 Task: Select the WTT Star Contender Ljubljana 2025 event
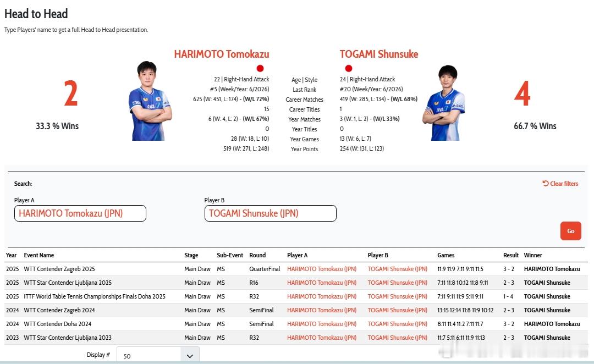point(68,283)
